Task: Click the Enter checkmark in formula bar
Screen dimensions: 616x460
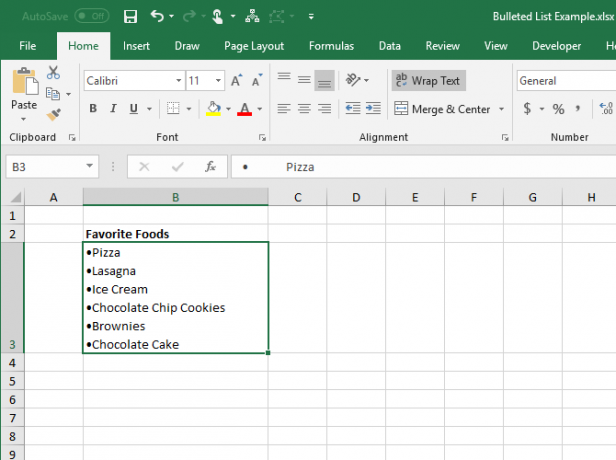Action: [178, 167]
